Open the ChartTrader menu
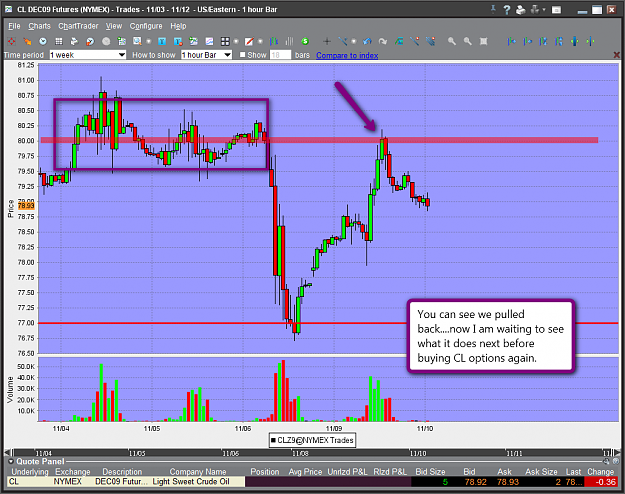The width and height of the screenshot is (625, 494). pos(78,26)
